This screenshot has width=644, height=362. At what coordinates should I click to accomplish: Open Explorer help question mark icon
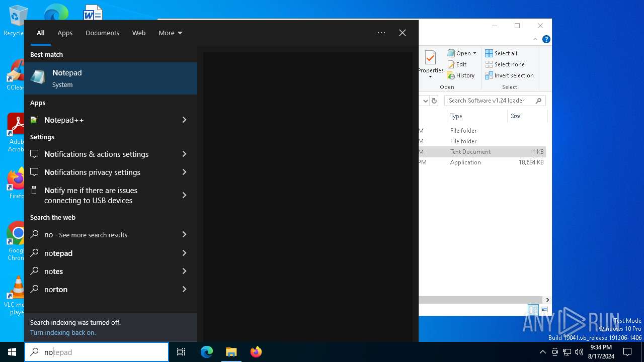tap(546, 39)
